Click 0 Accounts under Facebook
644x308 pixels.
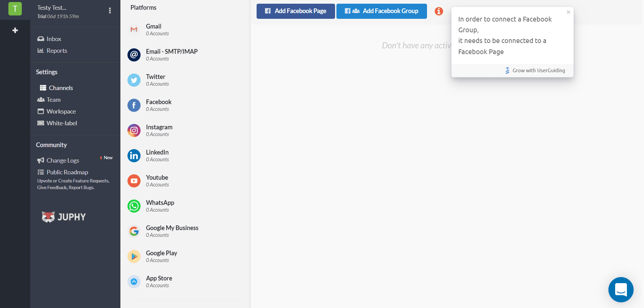click(157, 109)
